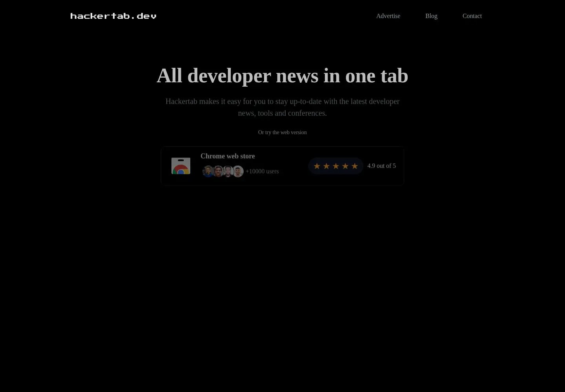Screen dimensions: 565x392
Task: Click the Hackertab description paragraph
Action: [x=282, y=107]
